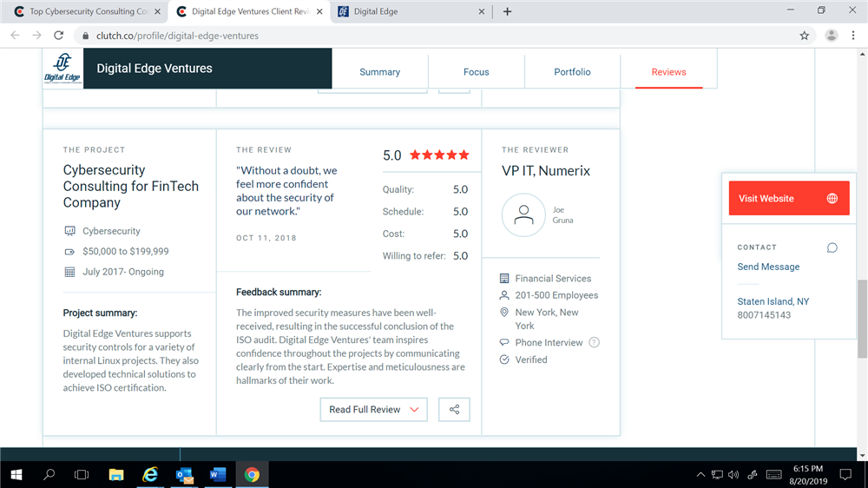Open Outlook from taskbar
The image size is (868, 488).
pos(184,475)
